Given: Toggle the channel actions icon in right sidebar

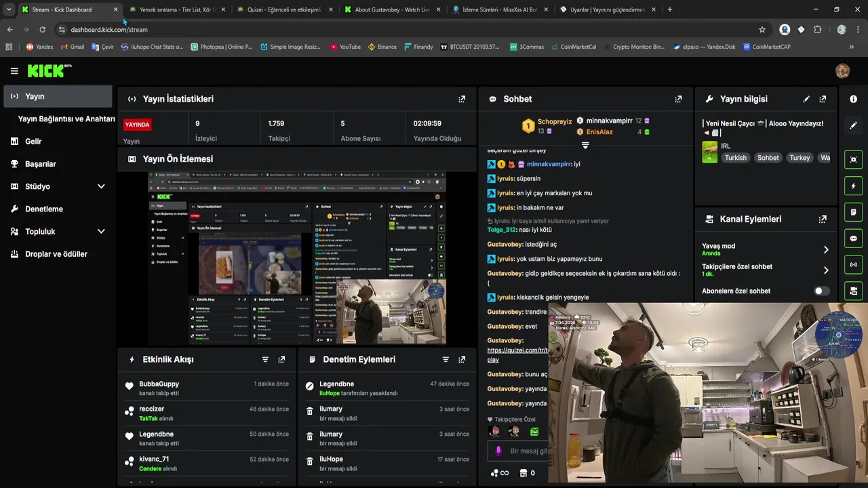Looking at the screenshot, I should coord(853,291).
